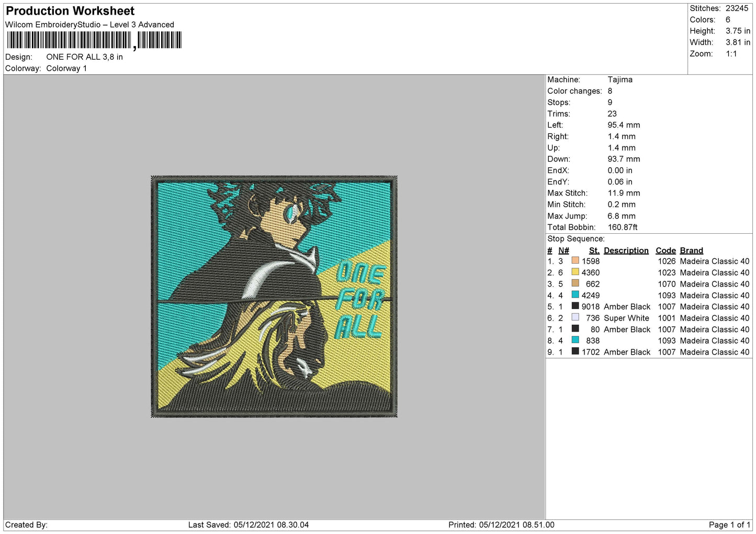Screen dimensions: 756x534
Task: Click stitch count '9018' in row 5
Action: 591,306
